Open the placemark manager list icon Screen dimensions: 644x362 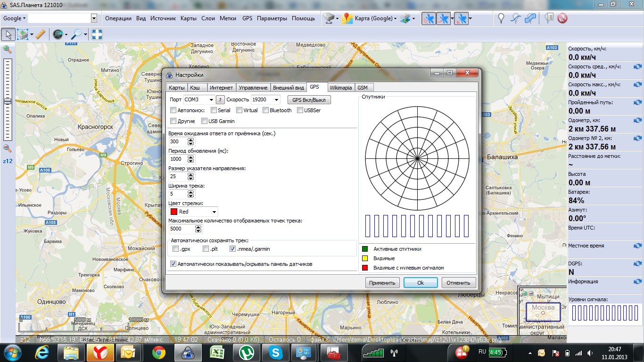click(x=549, y=18)
